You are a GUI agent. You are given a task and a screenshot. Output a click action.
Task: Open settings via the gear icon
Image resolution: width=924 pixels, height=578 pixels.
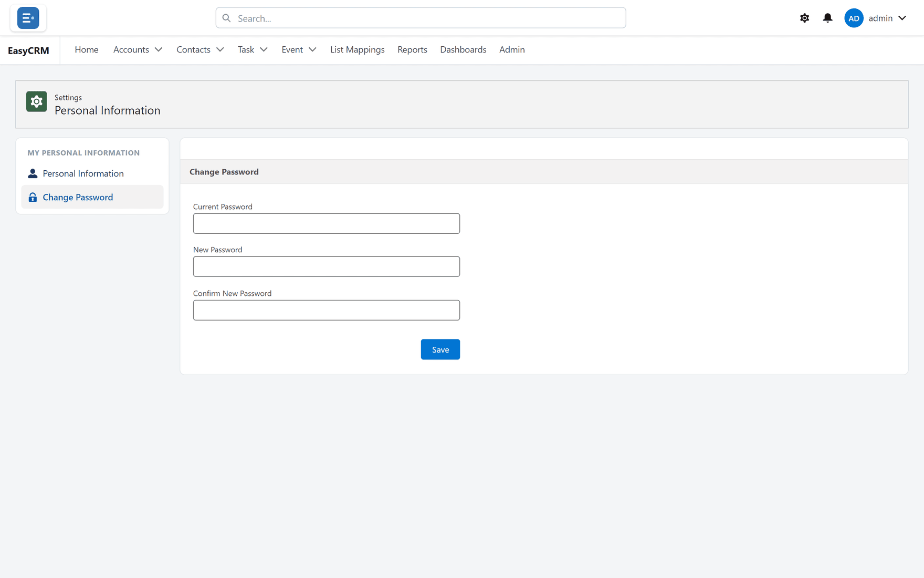click(x=804, y=18)
